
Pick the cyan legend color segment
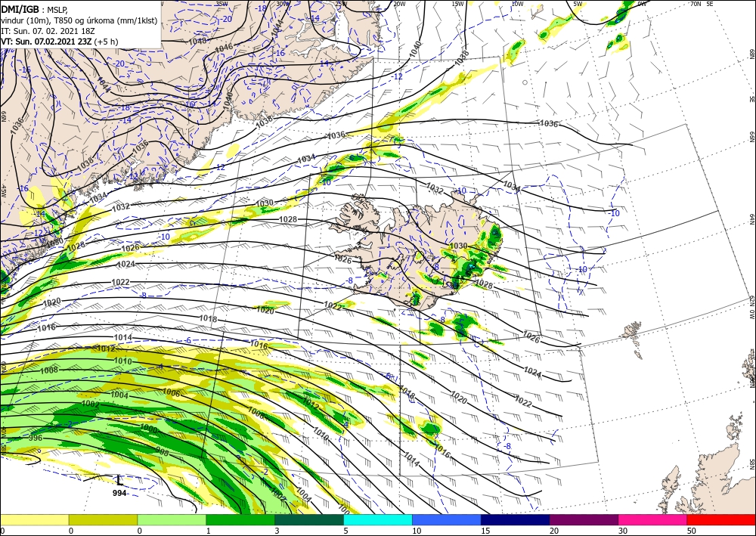click(378, 520)
